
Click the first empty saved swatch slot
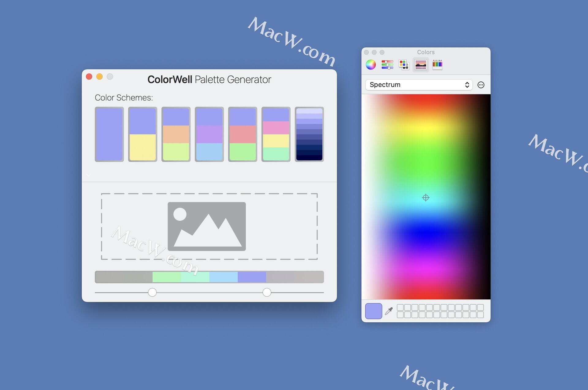[x=400, y=307]
